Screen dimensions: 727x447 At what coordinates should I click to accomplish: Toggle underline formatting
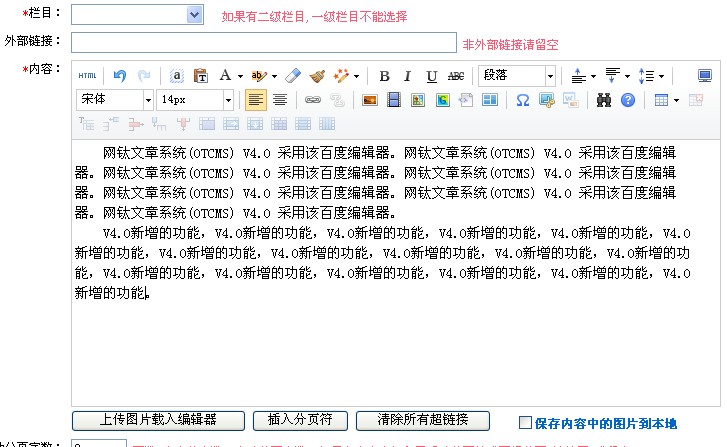[x=432, y=76]
